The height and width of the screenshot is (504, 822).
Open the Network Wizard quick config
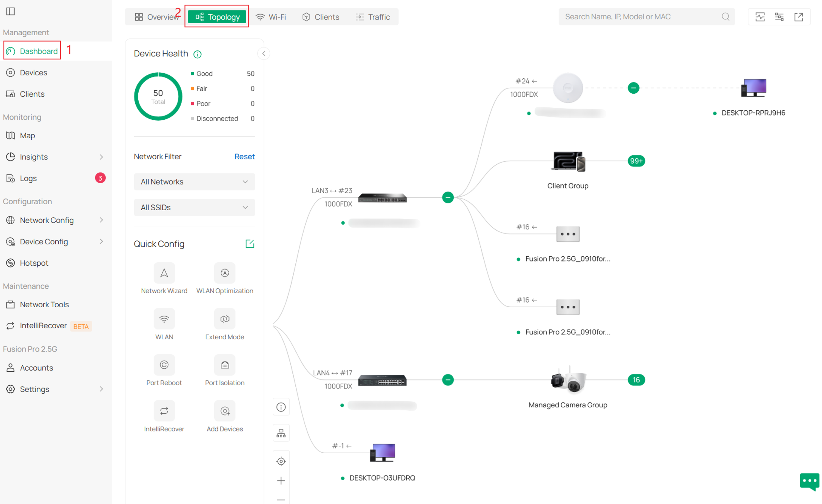(164, 273)
